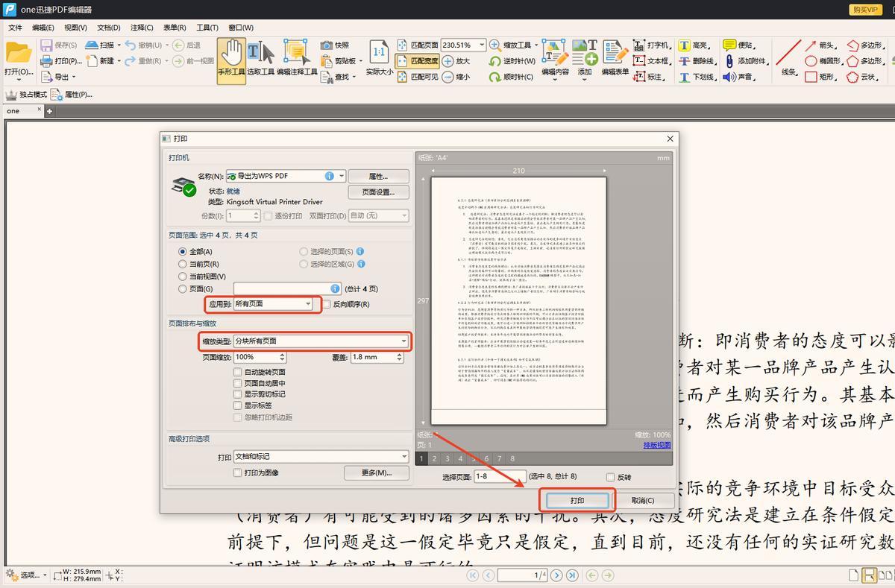Viewport: 895px width, 588px height.
Task: Open the edit form (编辑表单) tool
Action: click(x=615, y=58)
